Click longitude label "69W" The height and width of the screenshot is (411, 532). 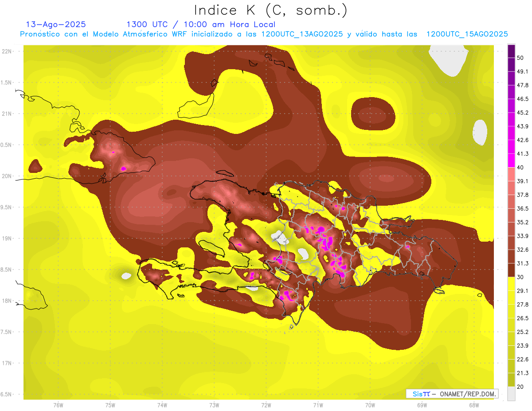[422, 405]
